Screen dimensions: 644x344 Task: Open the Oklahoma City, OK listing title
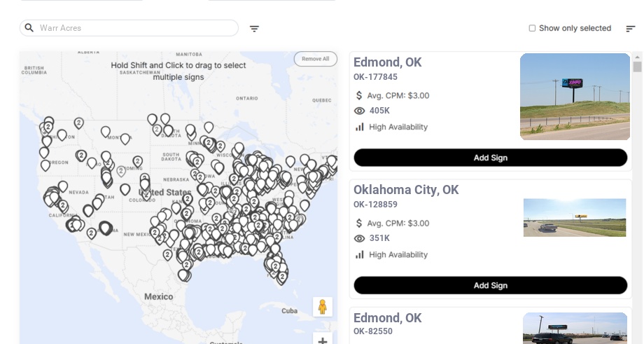[406, 190]
